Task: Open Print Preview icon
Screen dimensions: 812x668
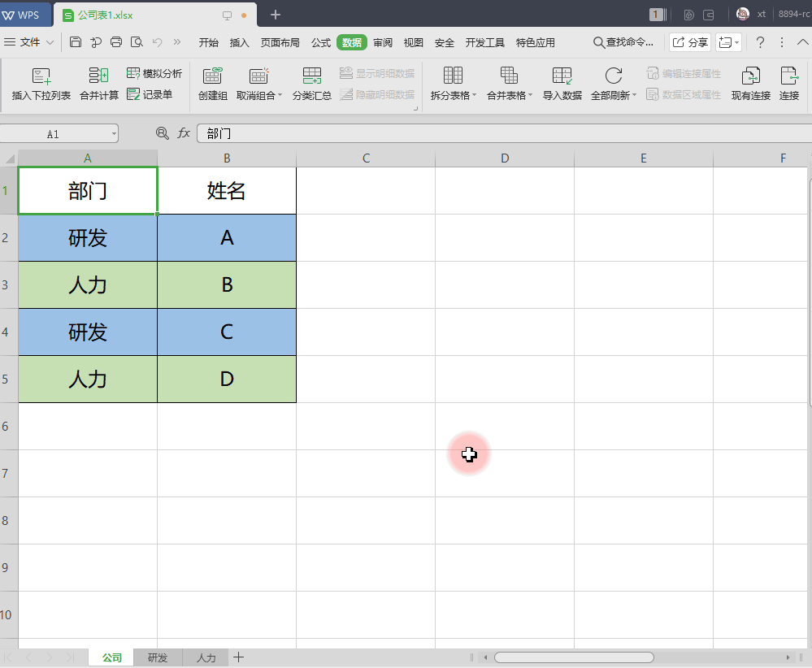Action: click(137, 42)
